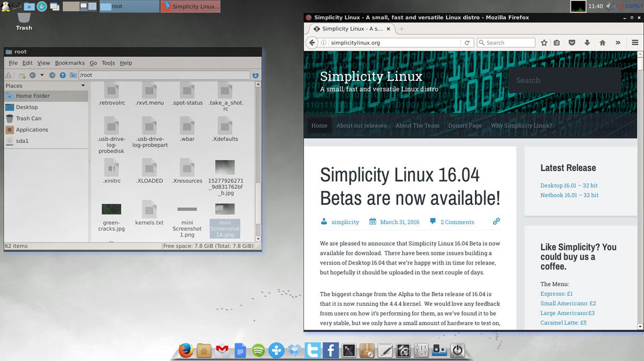The height and width of the screenshot is (361, 644).
Task: Select sda1 drive in Places
Action: 46,141
